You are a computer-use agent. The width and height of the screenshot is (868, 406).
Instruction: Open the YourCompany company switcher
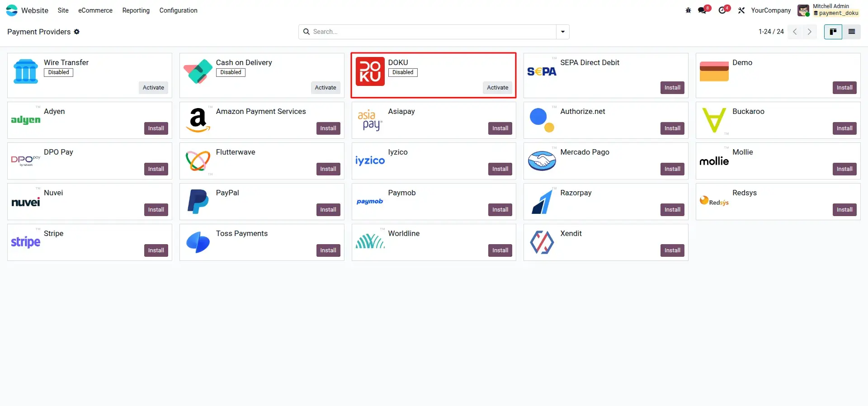(x=771, y=10)
